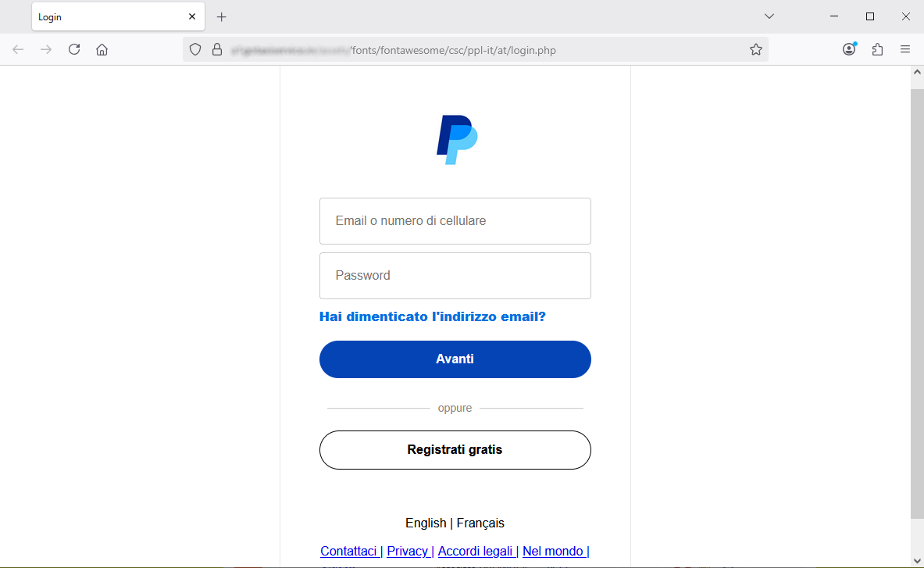Bookmark this page with the star icon
924x568 pixels.
pyautogui.click(x=756, y=49)
